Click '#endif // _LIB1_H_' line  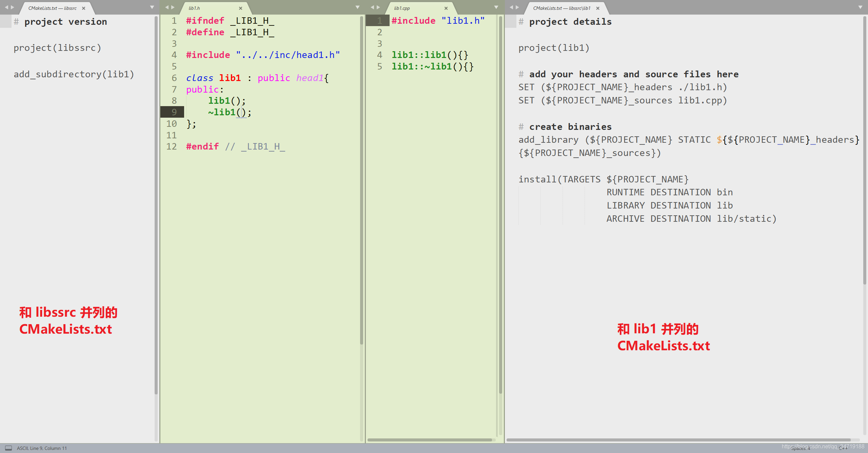(236, 146)
